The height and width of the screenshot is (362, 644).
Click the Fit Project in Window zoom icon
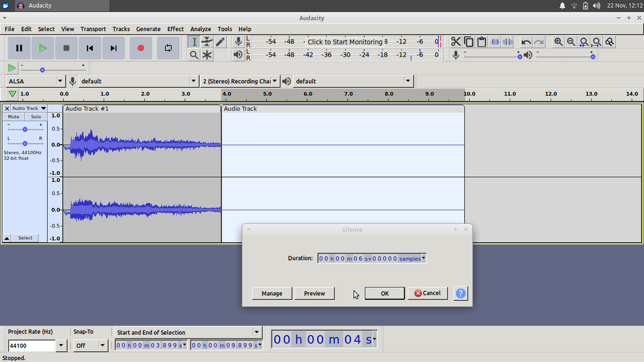596,41
